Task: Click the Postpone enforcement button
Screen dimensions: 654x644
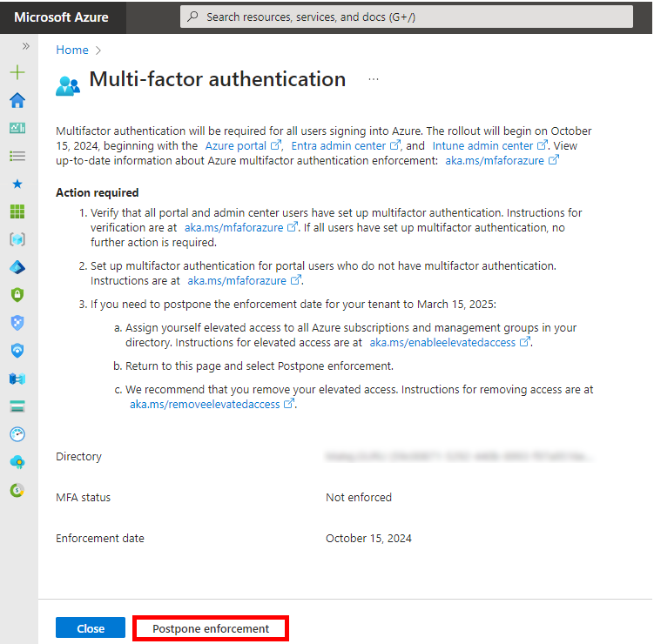Action: [x=211, y=628]
